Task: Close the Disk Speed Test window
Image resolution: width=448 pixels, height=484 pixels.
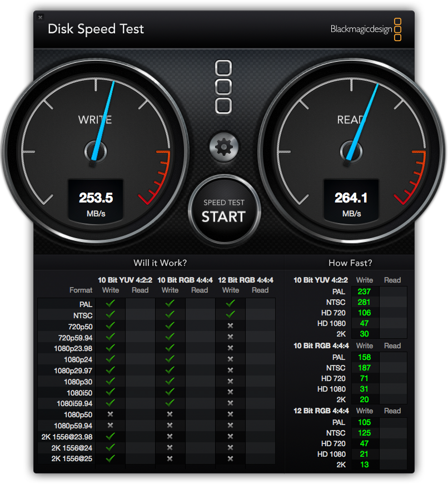Action: click(x=40, y=17)
